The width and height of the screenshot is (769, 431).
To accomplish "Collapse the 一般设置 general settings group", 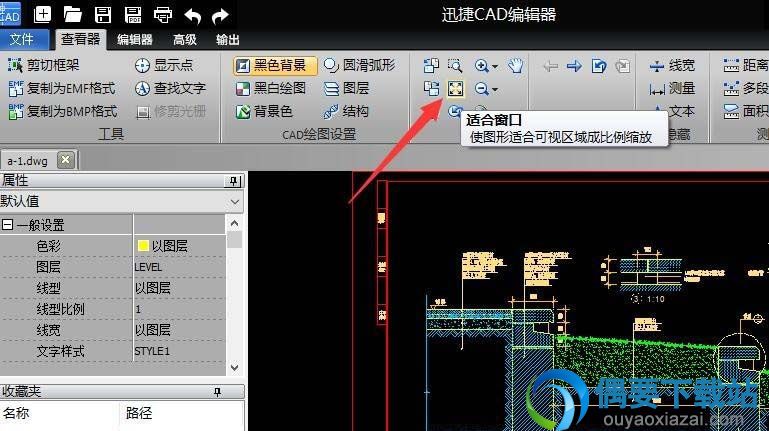I will pos(7,225).
